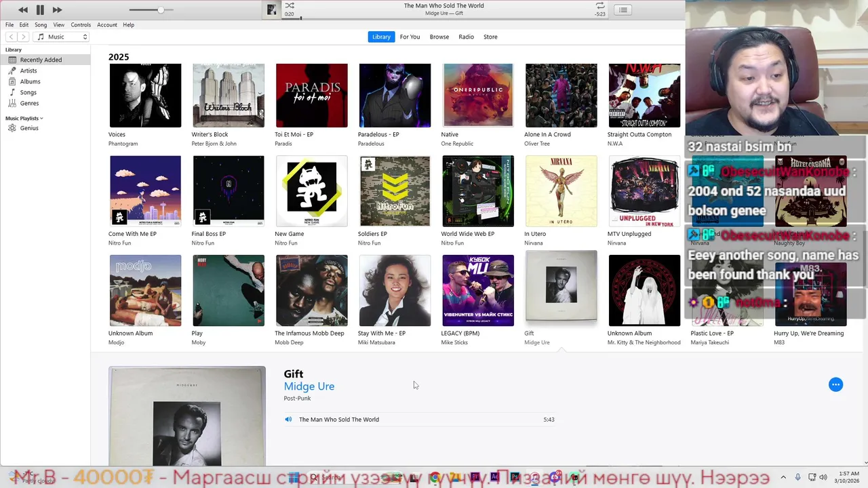The image size is (868, 488).
Task: Open the Edit menu
Action: click(24, 24)
